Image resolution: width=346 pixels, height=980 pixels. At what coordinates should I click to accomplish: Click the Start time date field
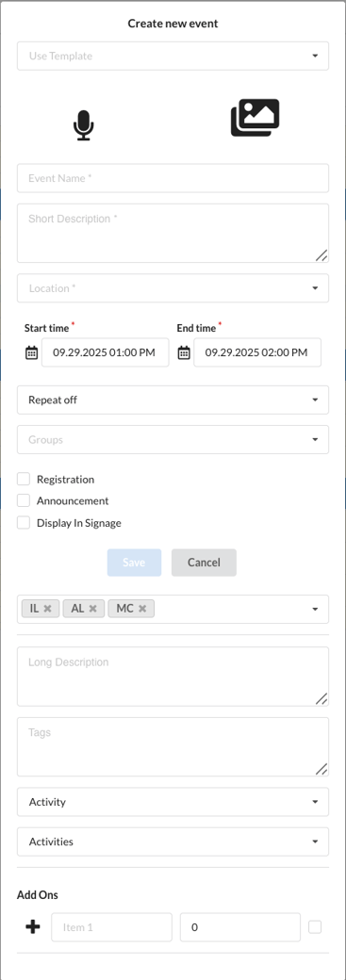coord(105,352)
